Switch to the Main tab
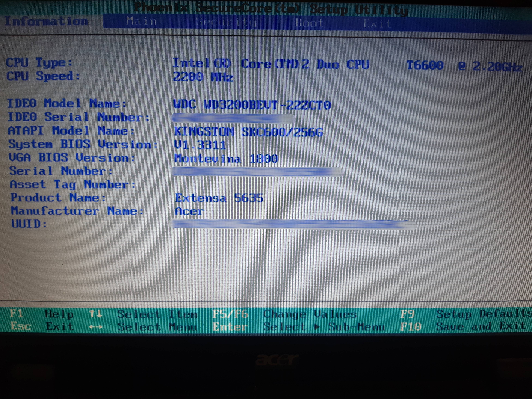The image size is (532, 399). tap(142, 21)
